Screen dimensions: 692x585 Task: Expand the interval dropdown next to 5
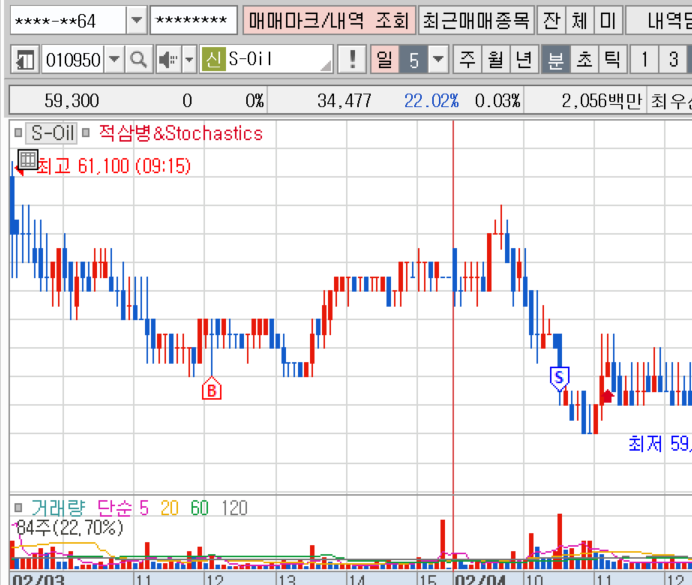[438, 60]
